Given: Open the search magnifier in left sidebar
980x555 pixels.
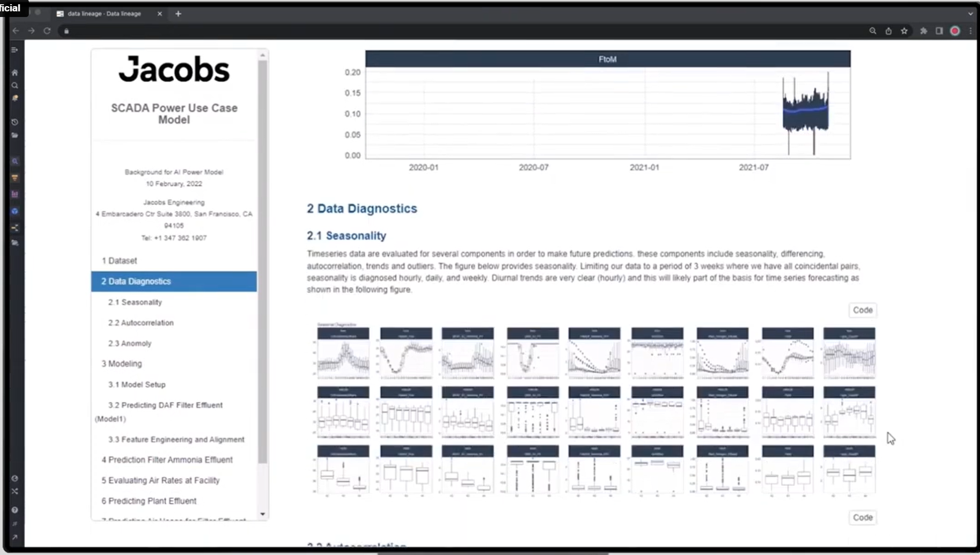Looking at the screenshot, I should pos(15,85).
